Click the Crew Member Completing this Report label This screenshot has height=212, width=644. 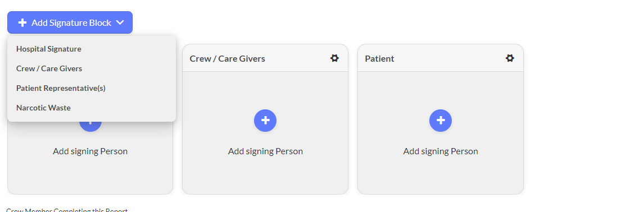67,210
